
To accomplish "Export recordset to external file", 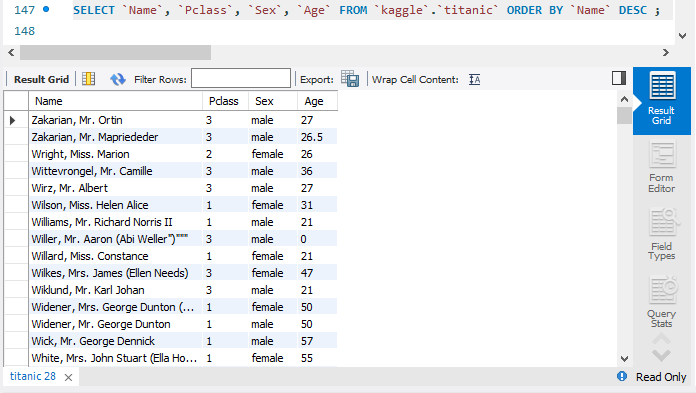I will [350, 79].
